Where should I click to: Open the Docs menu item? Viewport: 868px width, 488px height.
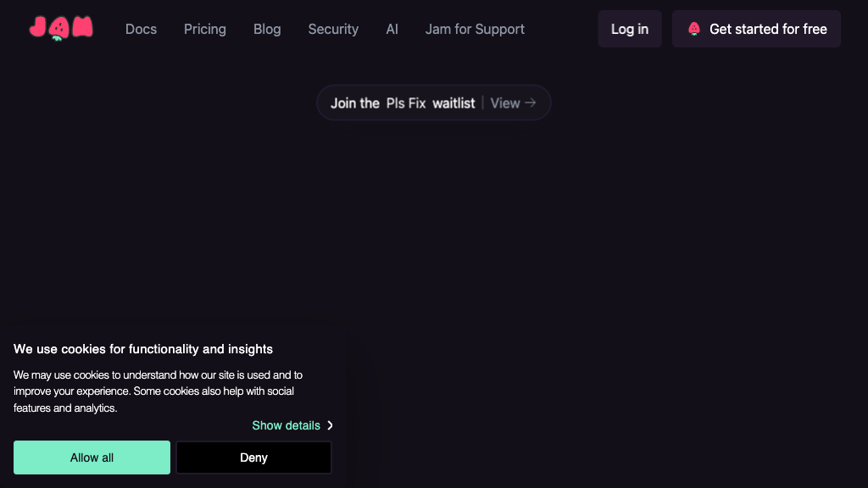(x=141, y=29)
